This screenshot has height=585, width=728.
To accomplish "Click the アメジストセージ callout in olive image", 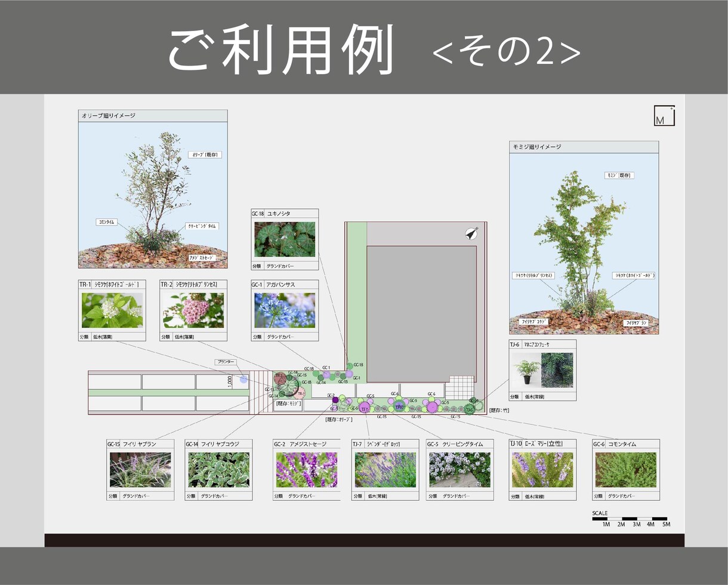I will [x=200, y=258].
